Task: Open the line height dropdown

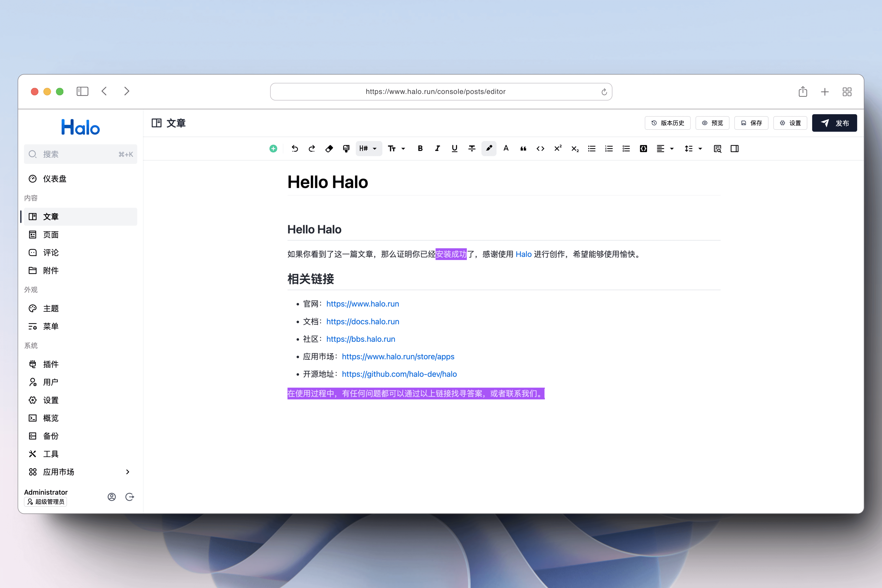Action: click(693, 149)
